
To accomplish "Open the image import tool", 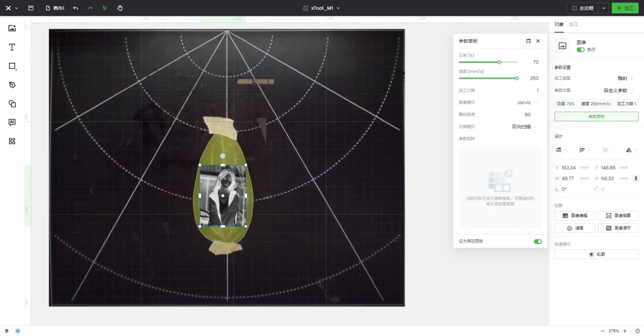I will click(12, 28).
